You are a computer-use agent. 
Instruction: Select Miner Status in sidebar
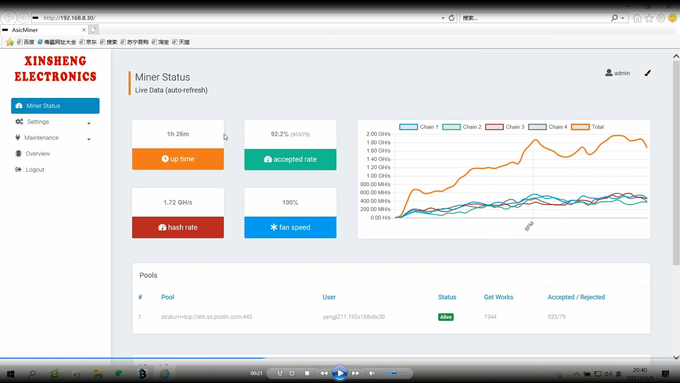point(55,106)
